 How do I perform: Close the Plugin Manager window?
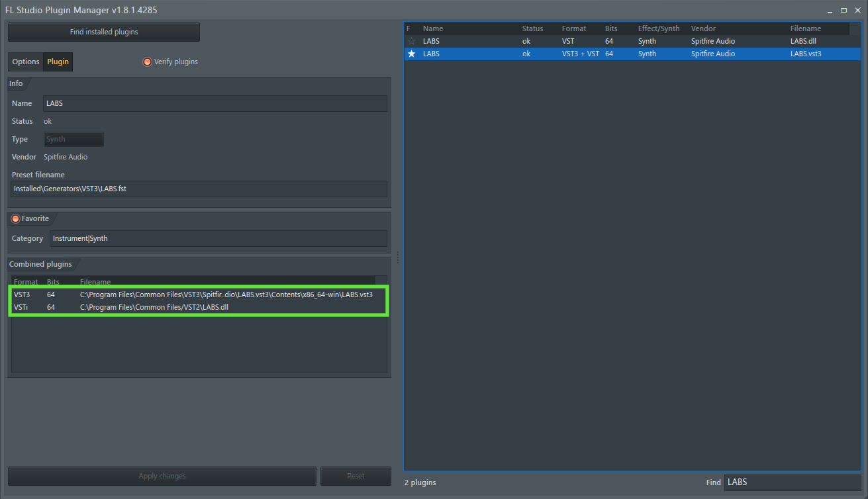tap(856, 11)
